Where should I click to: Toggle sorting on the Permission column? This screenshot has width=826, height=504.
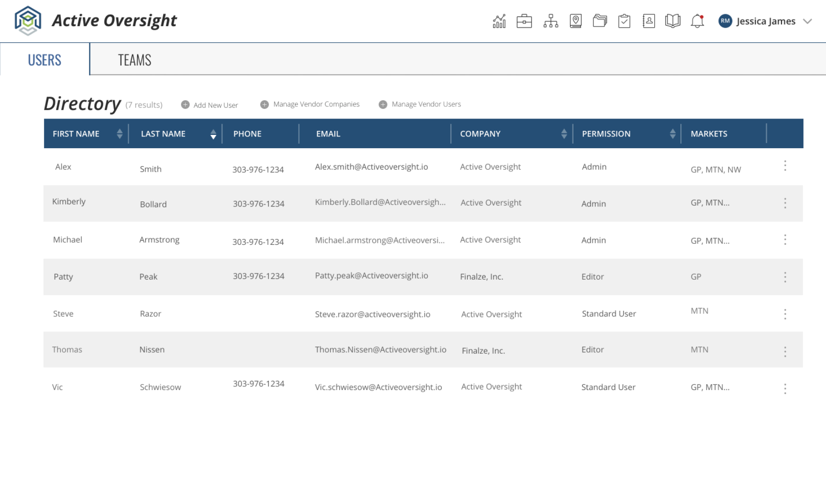pyautogui.click(x=673, y=133)
